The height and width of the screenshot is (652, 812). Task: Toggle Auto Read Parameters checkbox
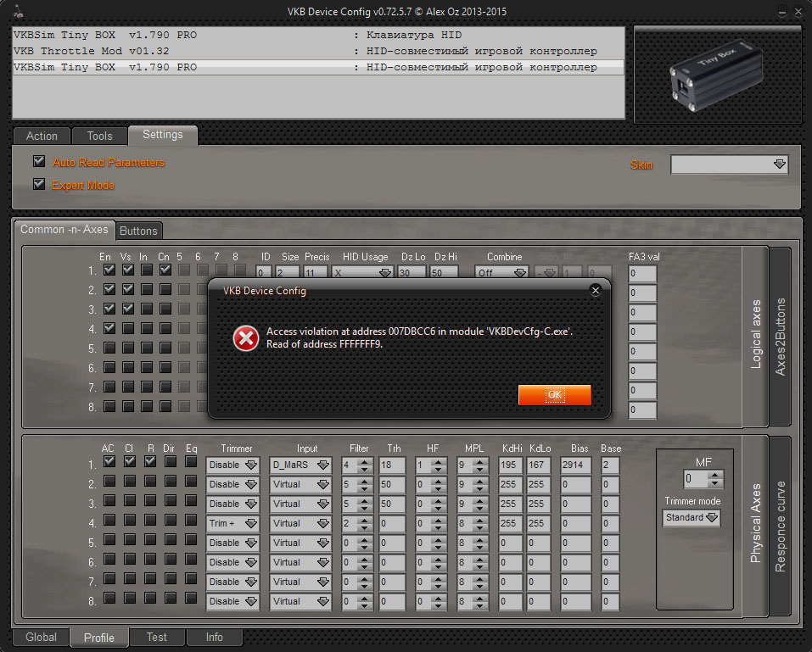(39, 161)
